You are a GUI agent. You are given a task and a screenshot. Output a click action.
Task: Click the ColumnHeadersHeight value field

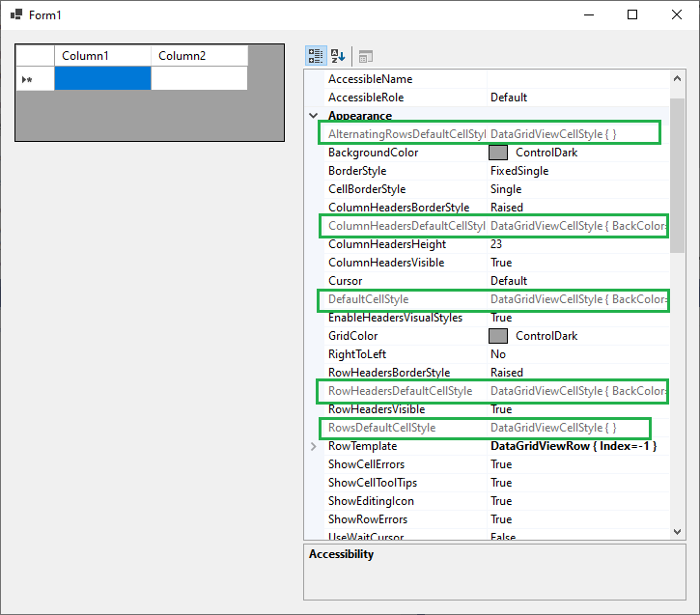point(577,244)
